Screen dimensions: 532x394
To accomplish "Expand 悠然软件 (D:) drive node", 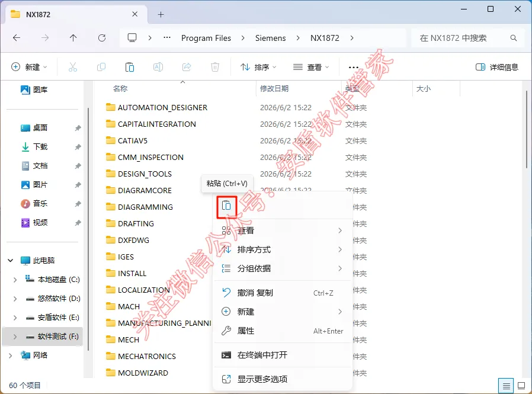I will pyautogui.click(x=15, y=299).
